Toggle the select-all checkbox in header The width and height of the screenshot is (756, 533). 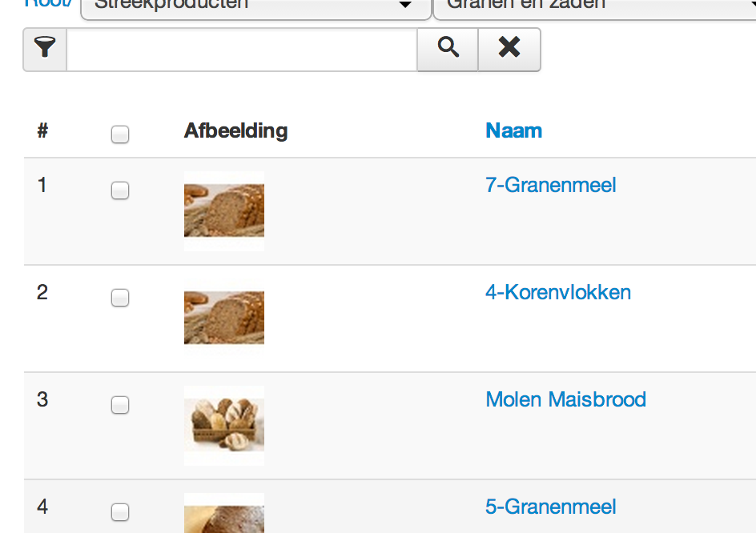pyautogui.click(x=120, y=135)
